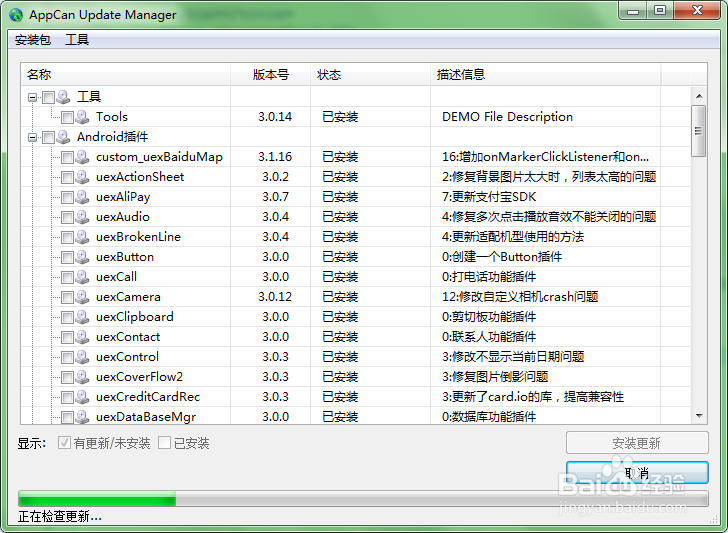Click the green progress bar

coord(363,499)
